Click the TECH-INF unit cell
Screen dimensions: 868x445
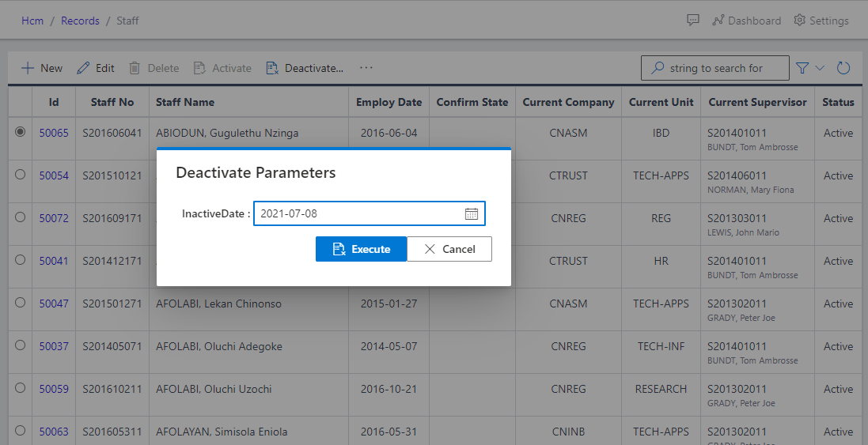661,347
